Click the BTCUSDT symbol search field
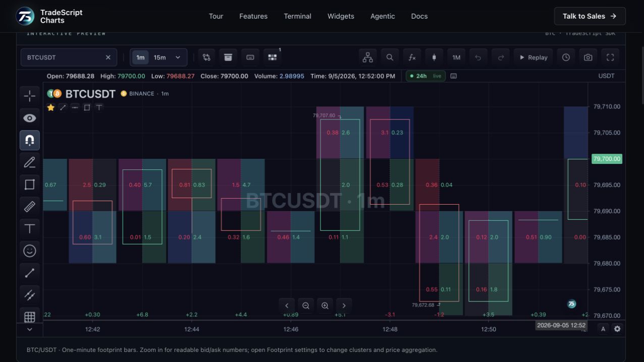 click(x=69, y=57)
